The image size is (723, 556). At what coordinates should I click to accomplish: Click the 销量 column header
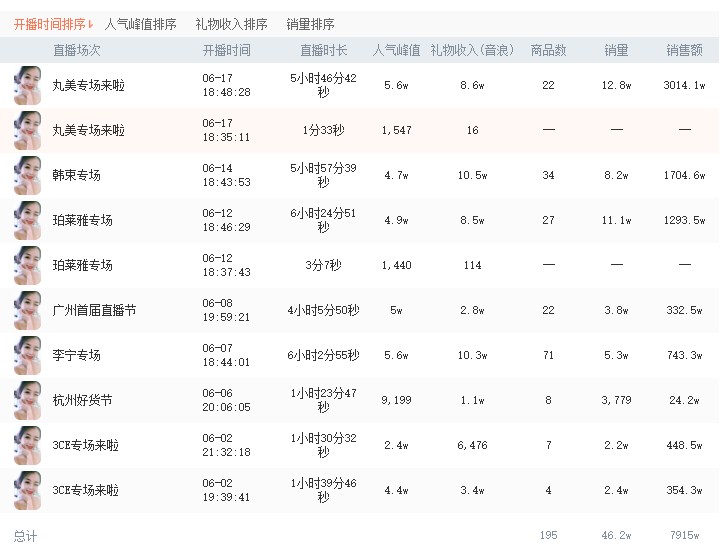[616, 50]
